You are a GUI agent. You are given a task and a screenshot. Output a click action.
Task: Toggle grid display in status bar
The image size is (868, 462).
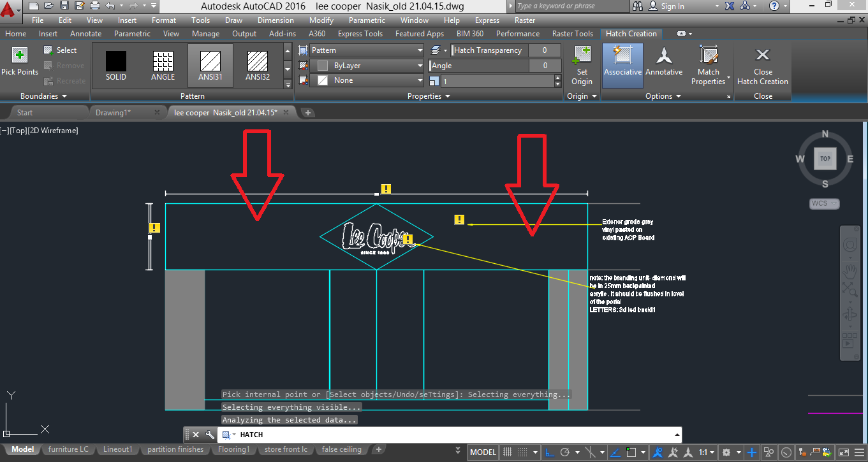pos(508,452)
